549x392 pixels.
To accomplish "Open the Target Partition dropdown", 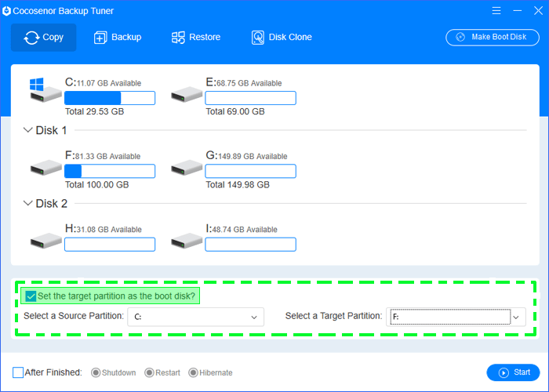I will coord(456,317).
